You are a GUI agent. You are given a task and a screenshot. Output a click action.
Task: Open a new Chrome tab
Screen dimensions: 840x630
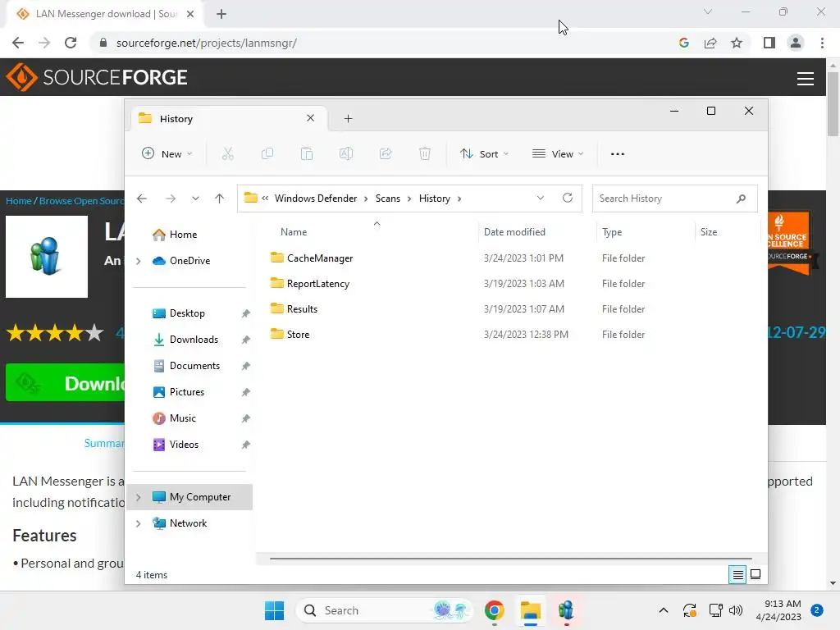click(221, 14)
